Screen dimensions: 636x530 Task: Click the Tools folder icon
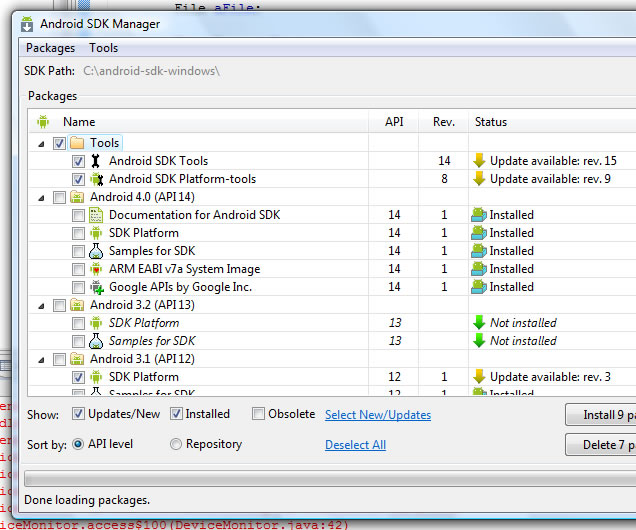[x=77, y=143]
